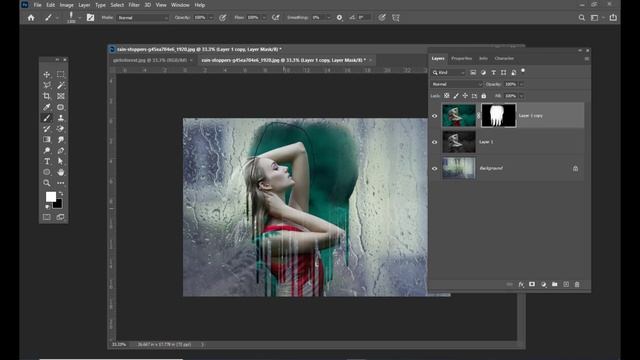This screenshot has height=360, width=640.
Task: Select the Rectangular Marquee tool
Action: click(x=60, y=74)
